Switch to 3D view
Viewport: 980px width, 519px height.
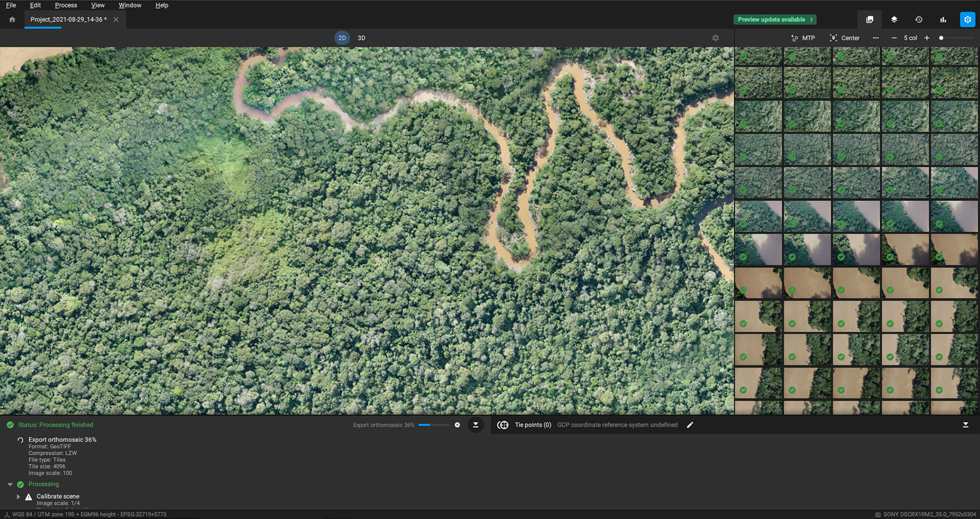[361, 38]
